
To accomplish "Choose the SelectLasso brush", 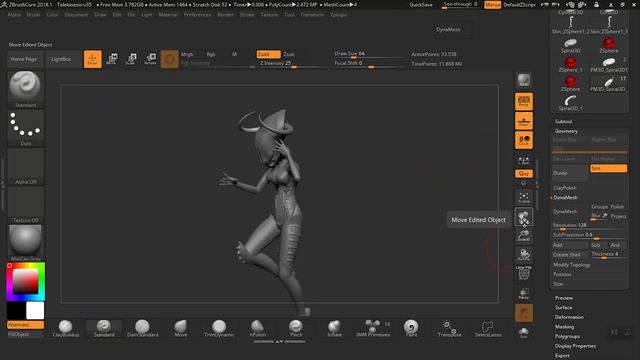I will point(488,329).
